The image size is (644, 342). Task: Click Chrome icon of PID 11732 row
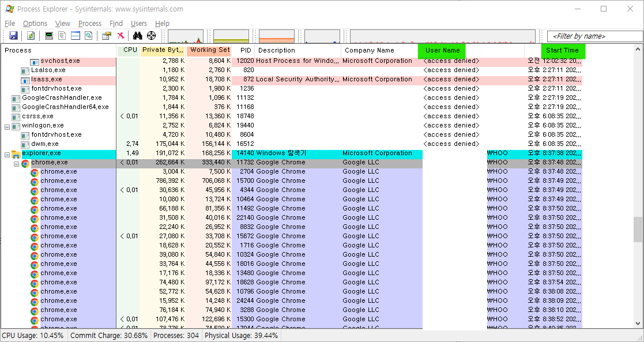tap(25, 164)
